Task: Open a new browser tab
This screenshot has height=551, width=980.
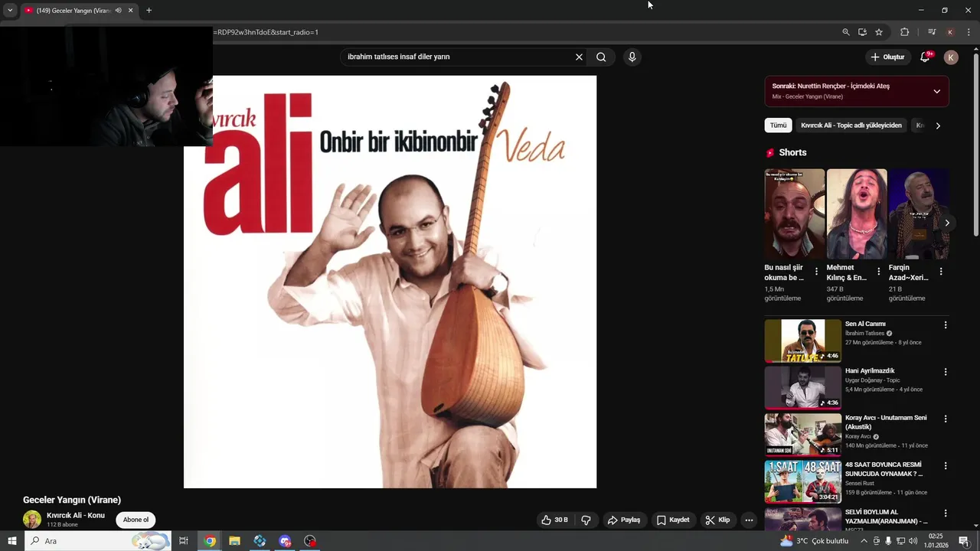Action: [x=149, y=11]
